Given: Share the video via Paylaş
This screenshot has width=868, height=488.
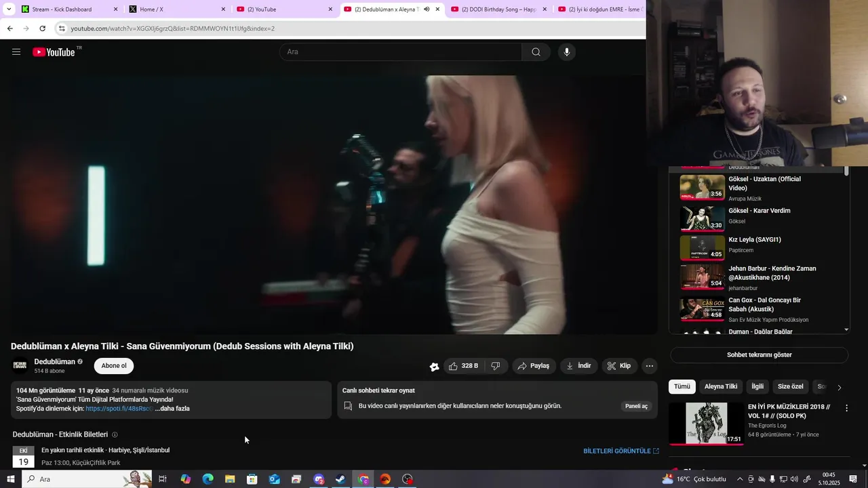Looking at the screenshot, I should 534,366.
